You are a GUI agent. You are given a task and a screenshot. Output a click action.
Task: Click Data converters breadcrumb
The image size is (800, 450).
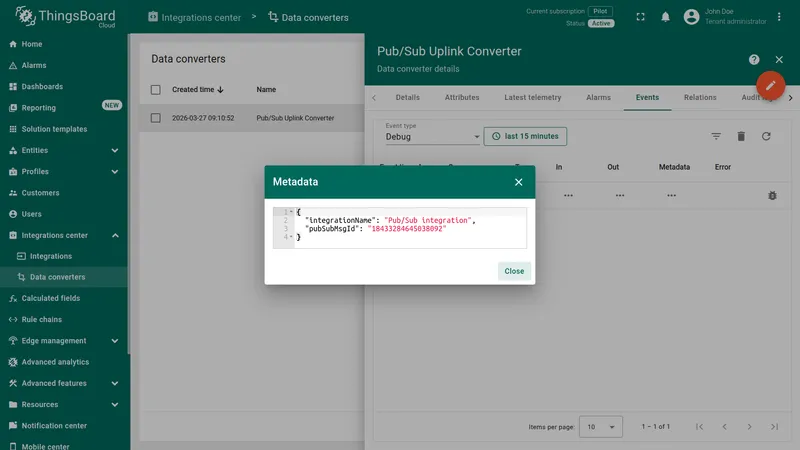(x=308, y=17)
